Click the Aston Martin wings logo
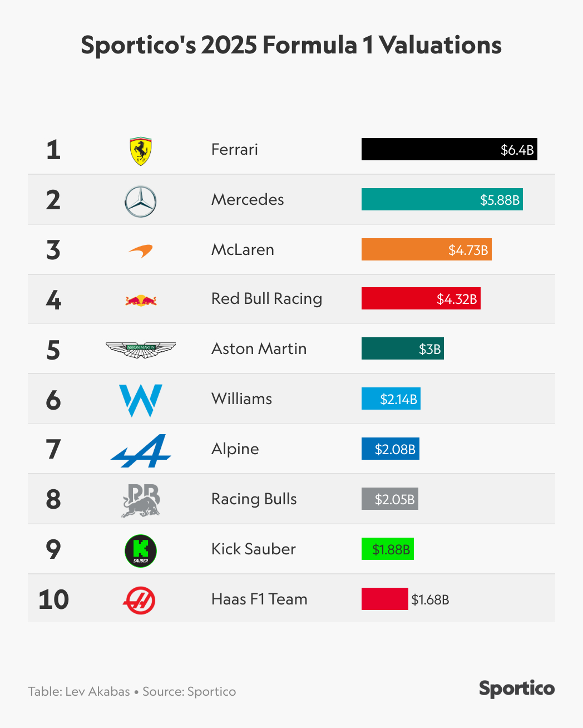Screen dimensions: 583x728 (x=141, y=350)
